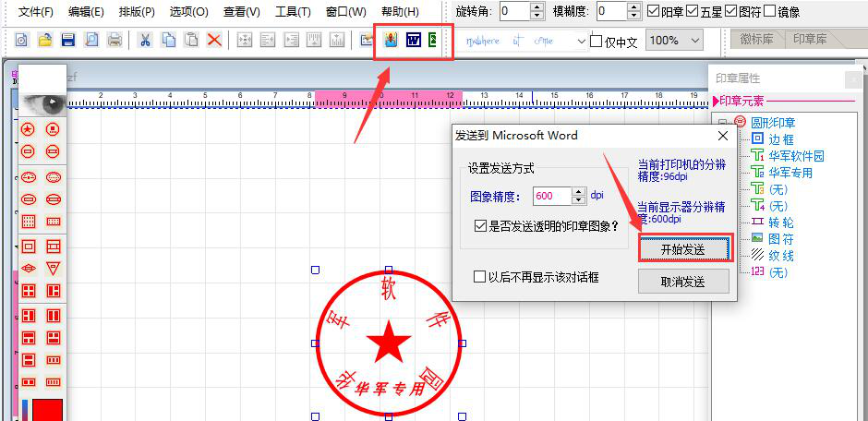868x421 pixels.
Task: Toggle the 五星 checkbox
Action: pos(693,11)
